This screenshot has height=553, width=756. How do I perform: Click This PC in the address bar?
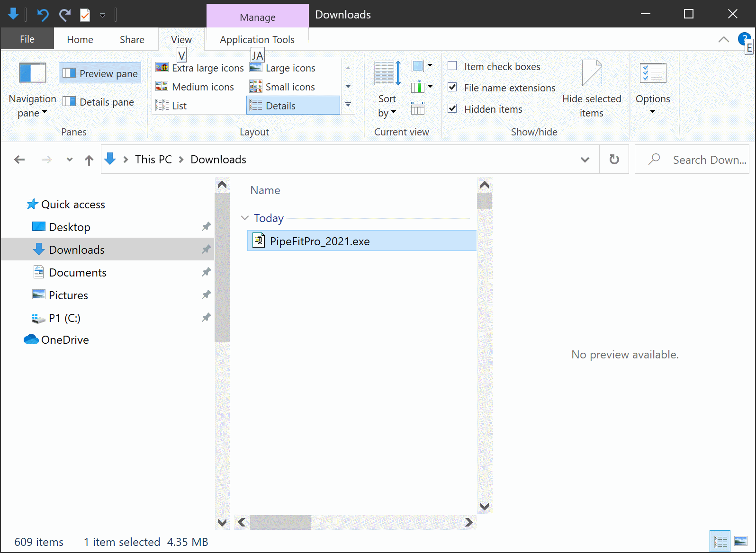point(153,160)
